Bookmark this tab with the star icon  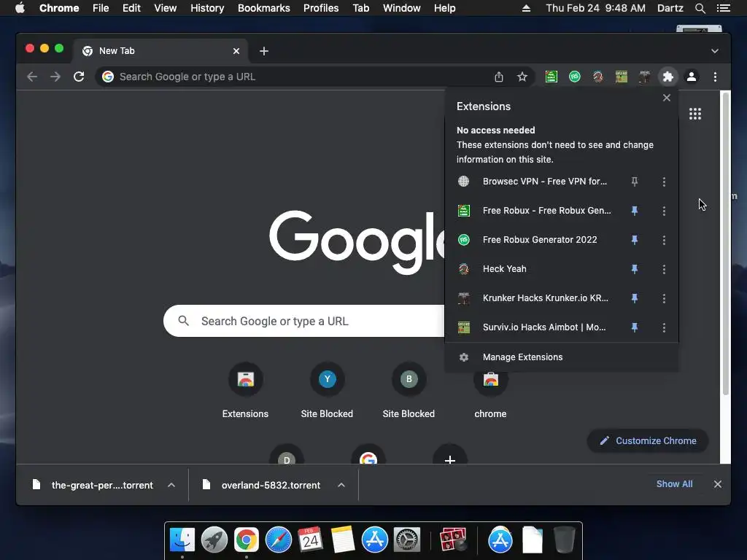tap(522, 77)
